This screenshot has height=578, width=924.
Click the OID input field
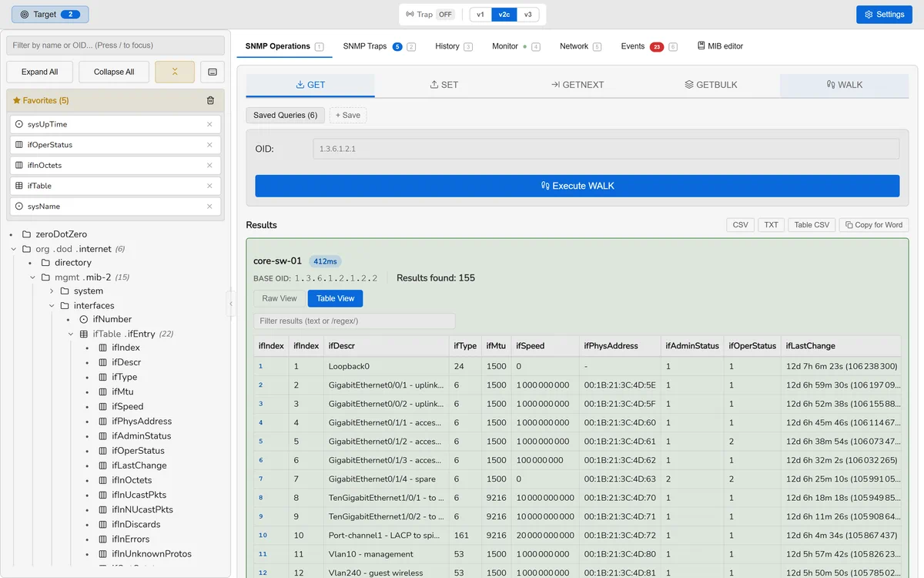(x=606, y=149)
